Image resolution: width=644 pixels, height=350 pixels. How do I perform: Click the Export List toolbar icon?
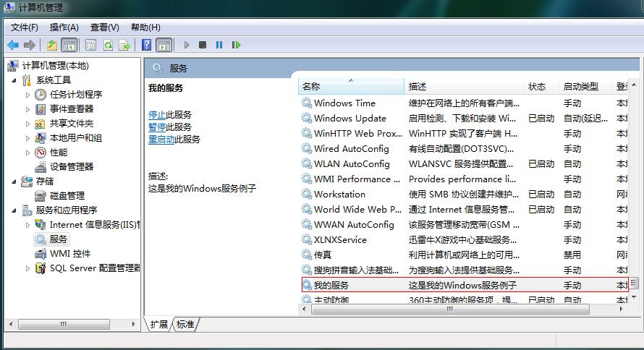click(124, 45)
